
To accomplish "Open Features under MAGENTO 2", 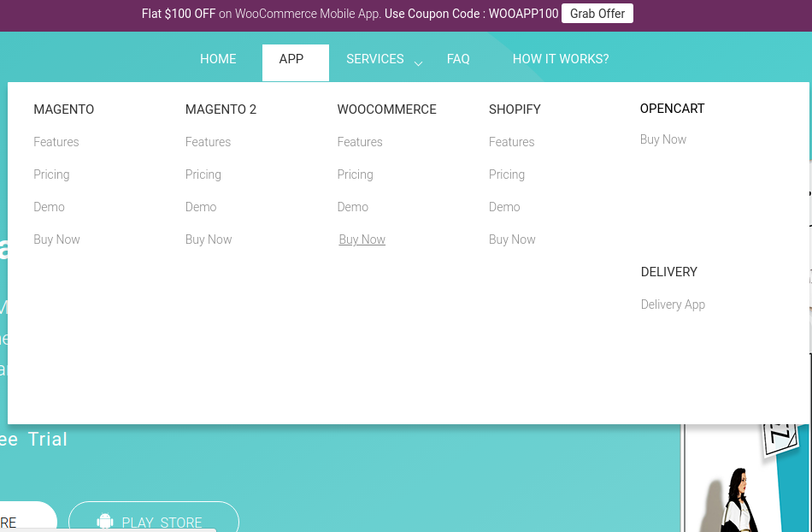I will (x=208, y=142).
